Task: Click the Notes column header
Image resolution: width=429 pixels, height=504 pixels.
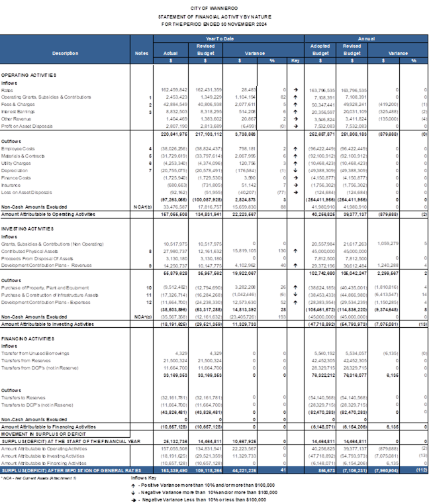Action: click(141, 53)
